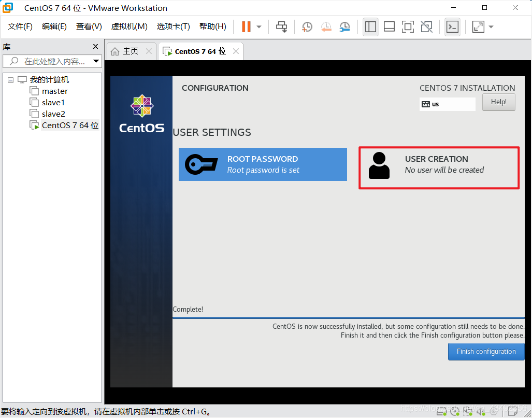The image size is (532, 418).
Task: Open the power options dropdown beside pause
Action: [259, 27]
